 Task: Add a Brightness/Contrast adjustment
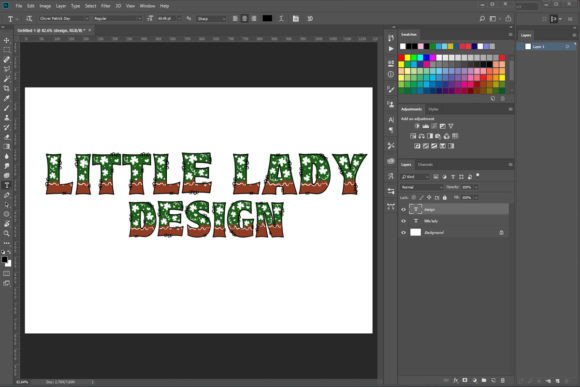coord(417,126)
